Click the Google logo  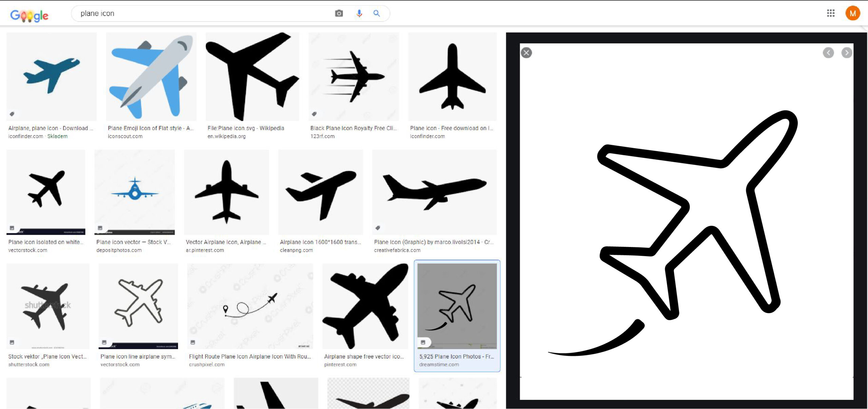click(29, 15)
